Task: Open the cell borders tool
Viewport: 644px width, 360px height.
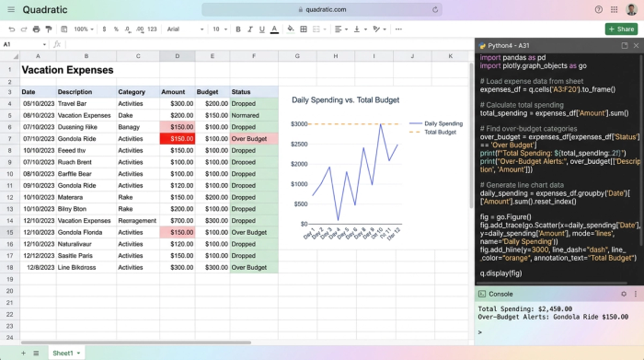Action: click(x=304, y=29)
